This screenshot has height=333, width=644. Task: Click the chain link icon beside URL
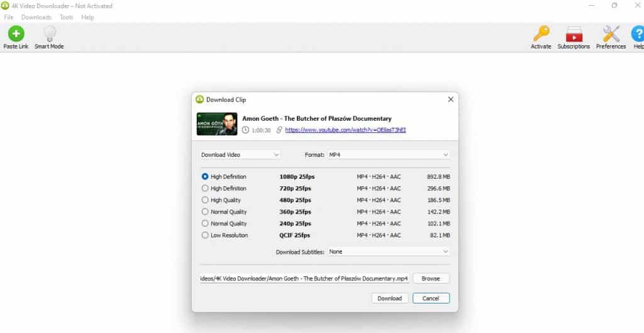(279, 130)
